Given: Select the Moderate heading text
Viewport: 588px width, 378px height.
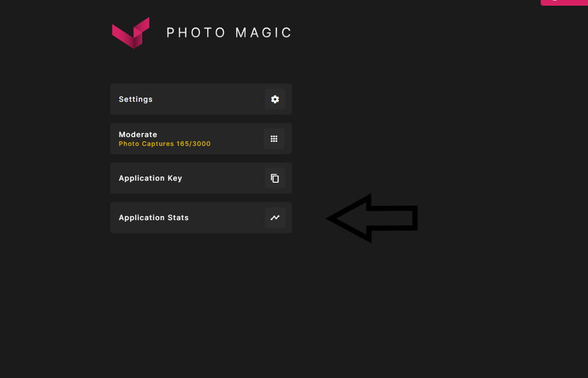Looking at the screenshot, I should [138, 134].
